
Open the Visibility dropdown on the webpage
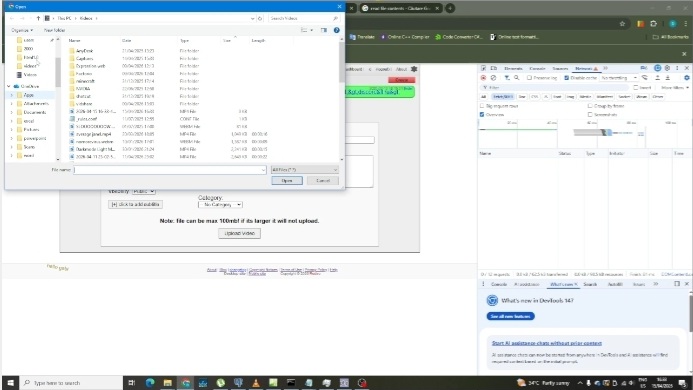click(143, 191)
